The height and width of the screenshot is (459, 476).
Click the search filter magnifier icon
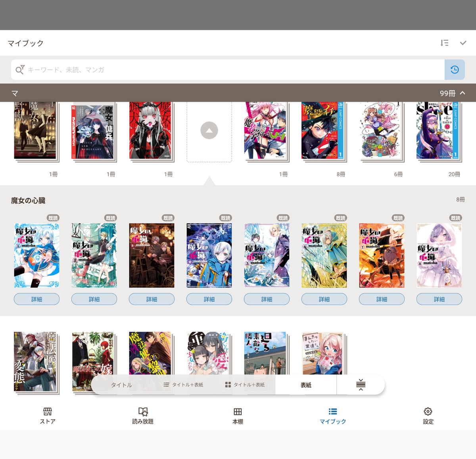point(20,70)
